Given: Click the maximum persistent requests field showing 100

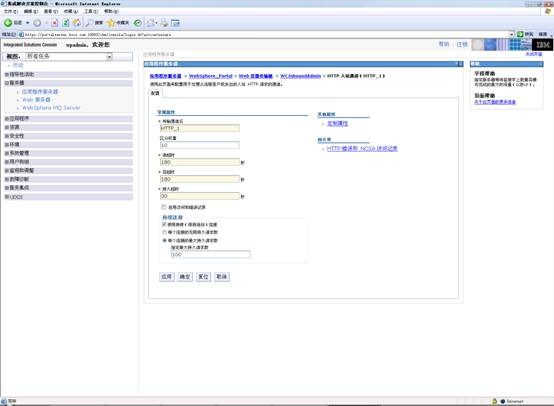Looking at the screenshot, I should [211, 254].
